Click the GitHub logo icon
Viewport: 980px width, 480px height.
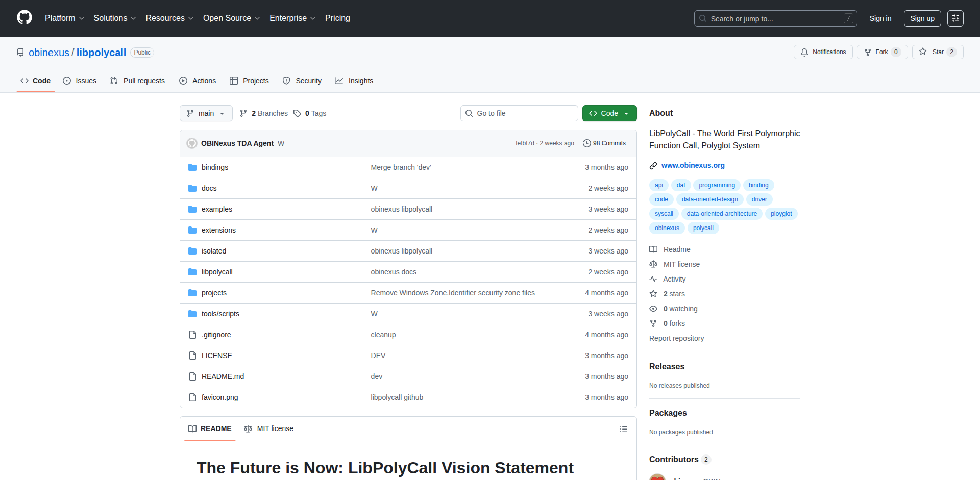[x=24, y=18]
